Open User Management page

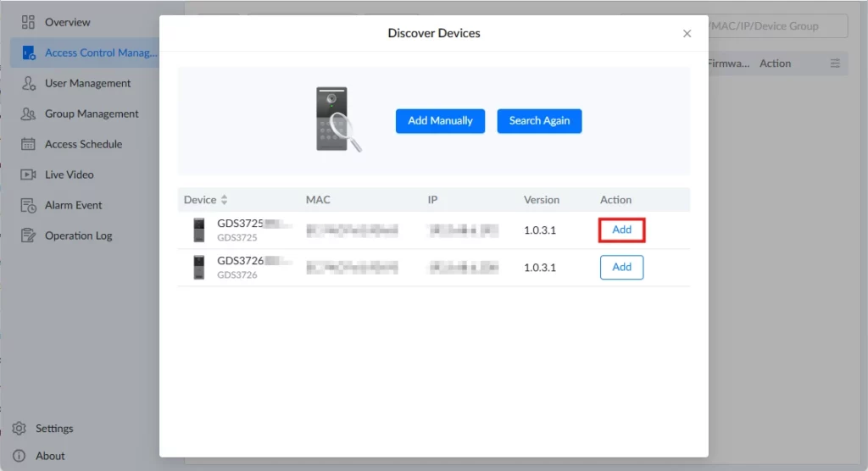87,83
